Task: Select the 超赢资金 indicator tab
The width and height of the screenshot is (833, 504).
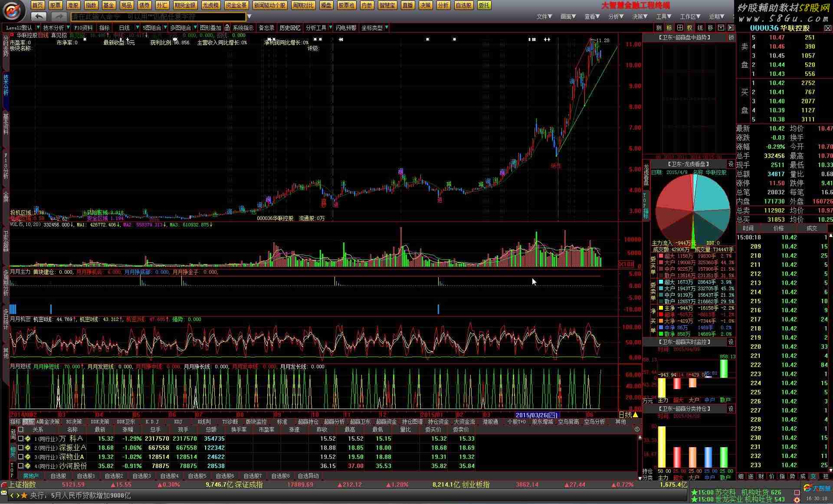Action: 386,422
